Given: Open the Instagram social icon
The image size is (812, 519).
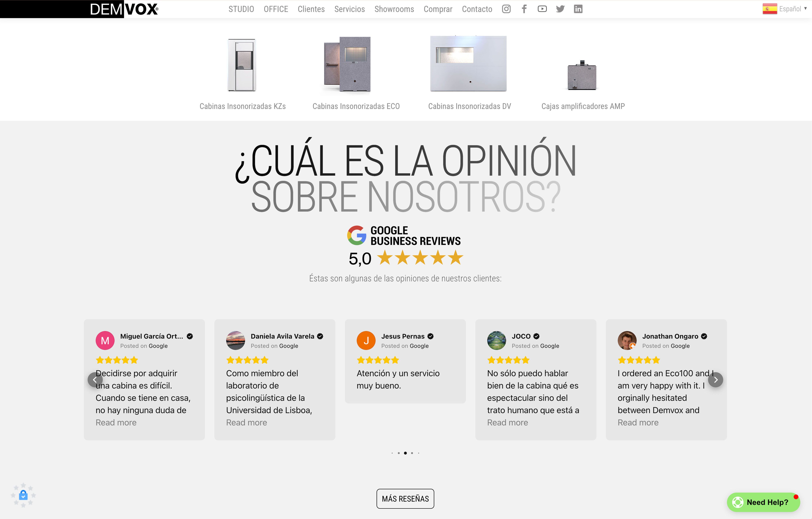Looking at the screenshot, I should (x=506, y=9).
